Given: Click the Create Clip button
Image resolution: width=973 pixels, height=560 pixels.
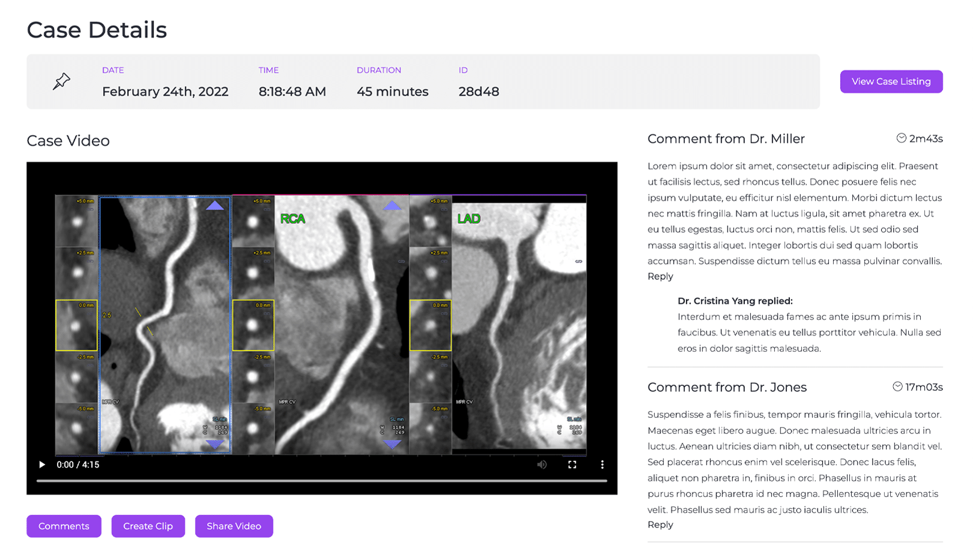Looking at the screenshot, I should [x=148, y=526].
